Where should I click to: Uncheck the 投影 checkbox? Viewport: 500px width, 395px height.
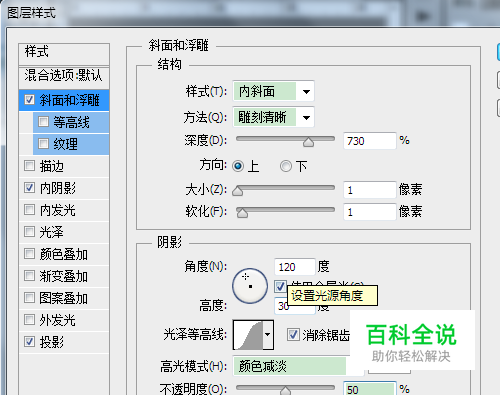(x=29, y=341)
